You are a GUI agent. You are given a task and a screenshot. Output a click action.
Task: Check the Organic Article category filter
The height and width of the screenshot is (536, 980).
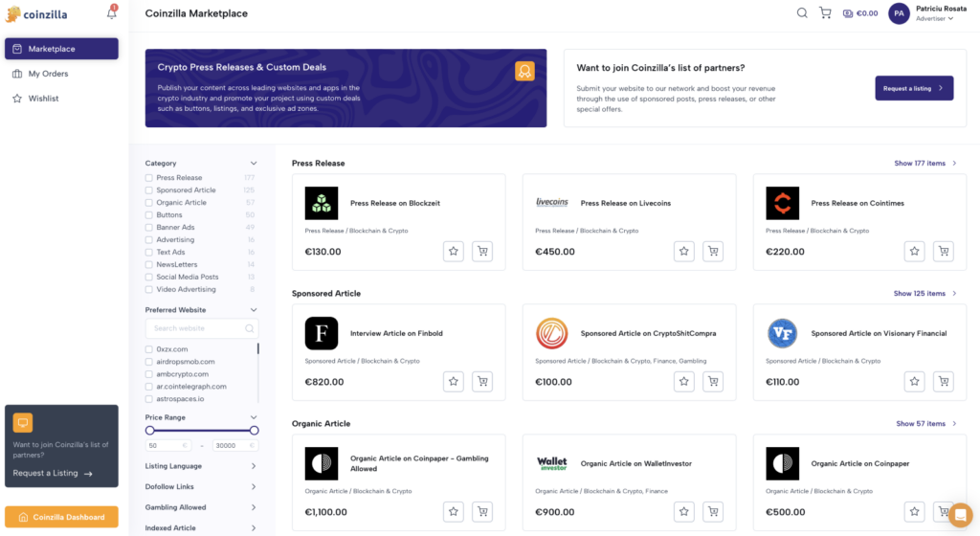(x=148, y=202)
